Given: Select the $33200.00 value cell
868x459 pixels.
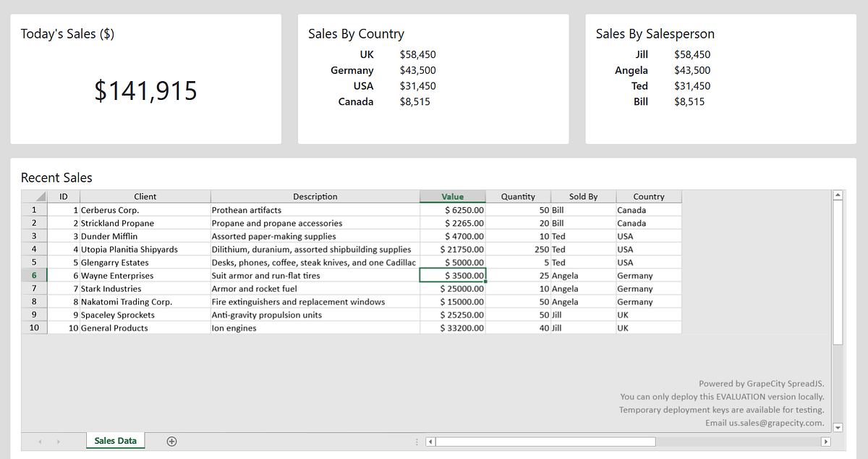Looking at the screenshot, I should (x=453, y=327).
